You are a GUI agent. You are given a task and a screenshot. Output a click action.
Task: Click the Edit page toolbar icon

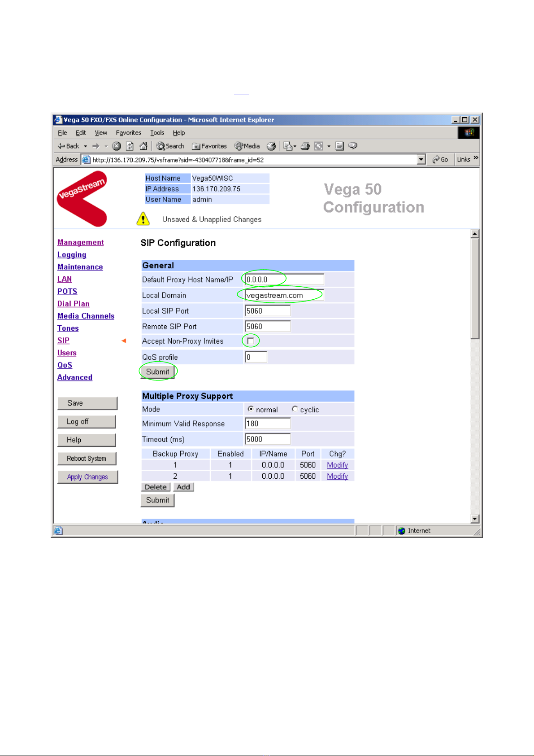pyautogui.click(x=319, y=146)
